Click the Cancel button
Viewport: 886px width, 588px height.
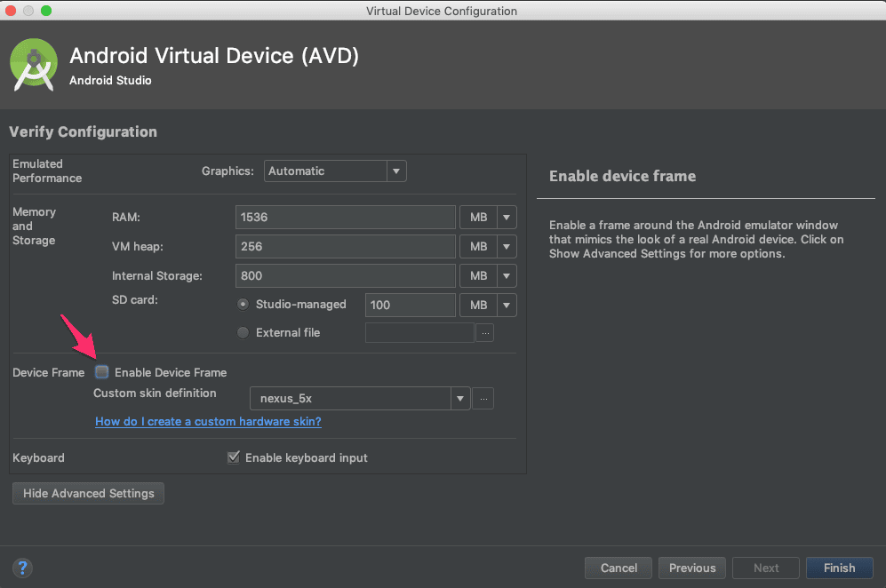[619, 568]
